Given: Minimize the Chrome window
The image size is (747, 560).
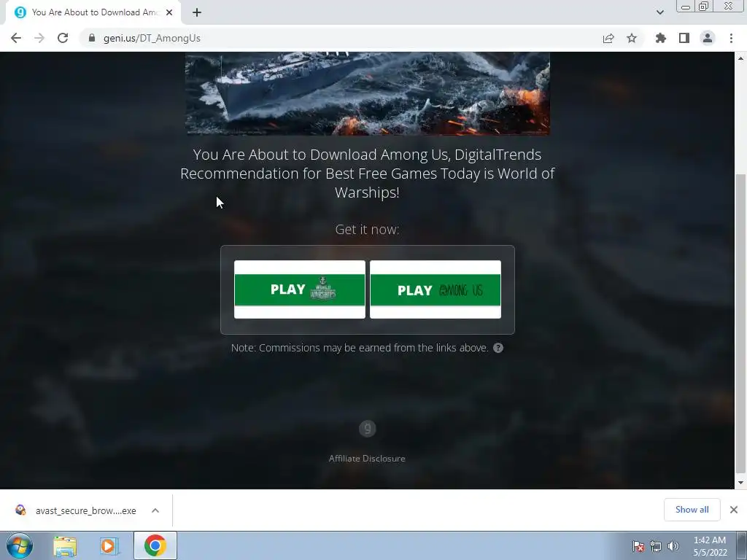Looking at the screenshot, I should (686, 7).
